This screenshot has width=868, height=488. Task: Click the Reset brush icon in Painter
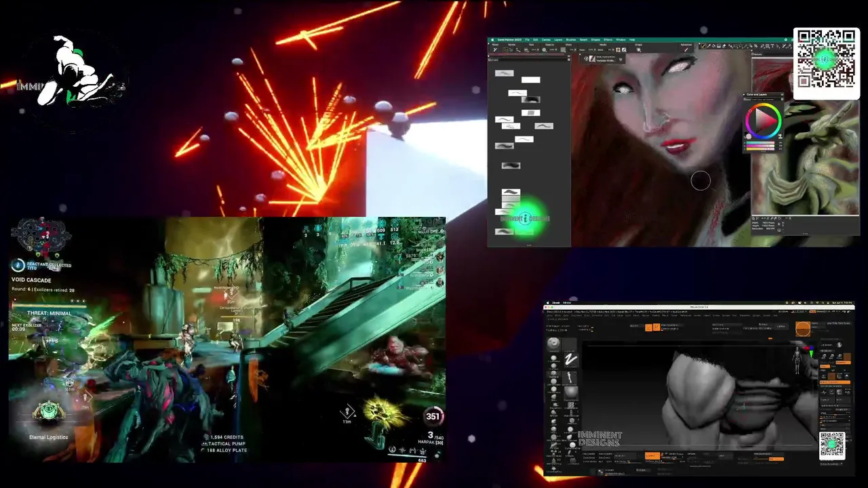pyautogui.click(x=496, y=49)
